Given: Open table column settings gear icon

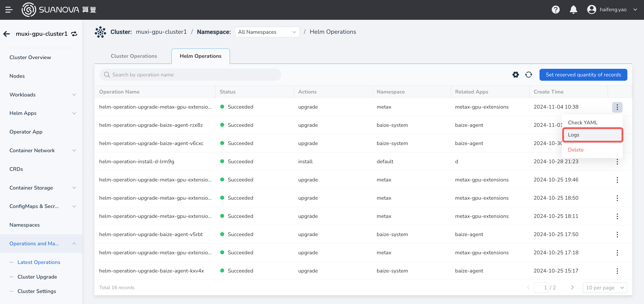Looking at the screenshot, I should tap(515, 75).
